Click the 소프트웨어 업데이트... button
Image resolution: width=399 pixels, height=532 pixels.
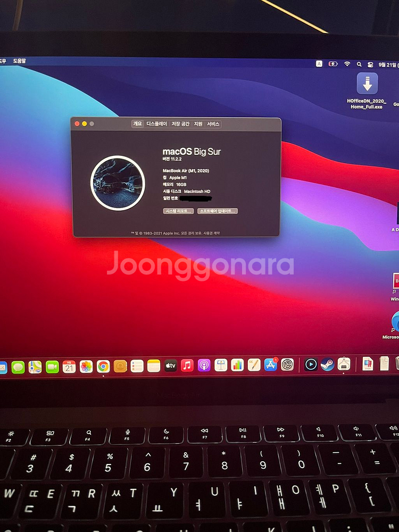click(218, 211)
